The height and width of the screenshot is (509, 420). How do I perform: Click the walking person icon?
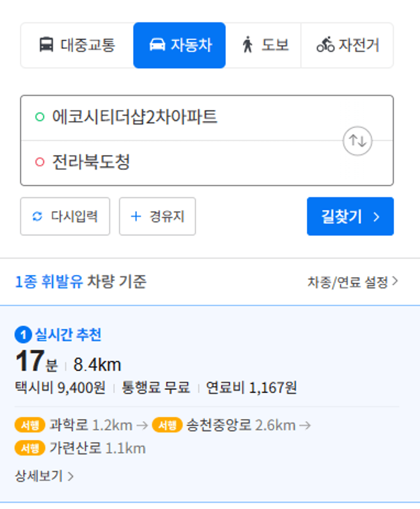[x=248, y=45]
